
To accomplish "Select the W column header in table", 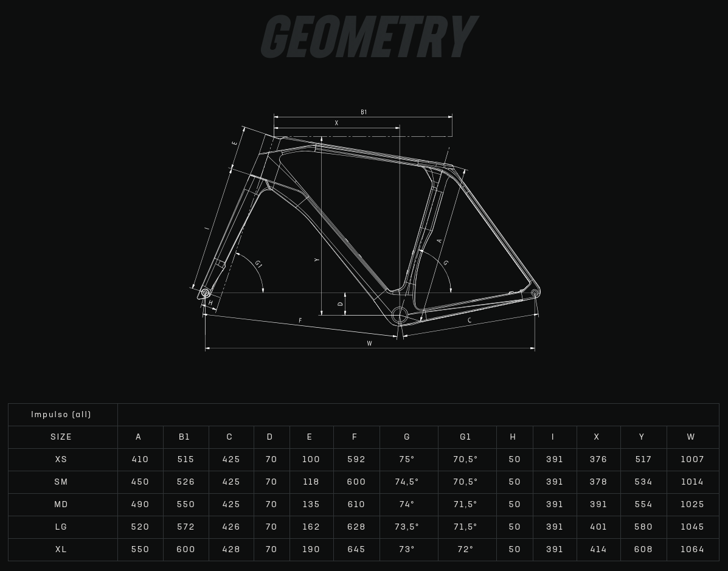I will click(x=691, y=437).
